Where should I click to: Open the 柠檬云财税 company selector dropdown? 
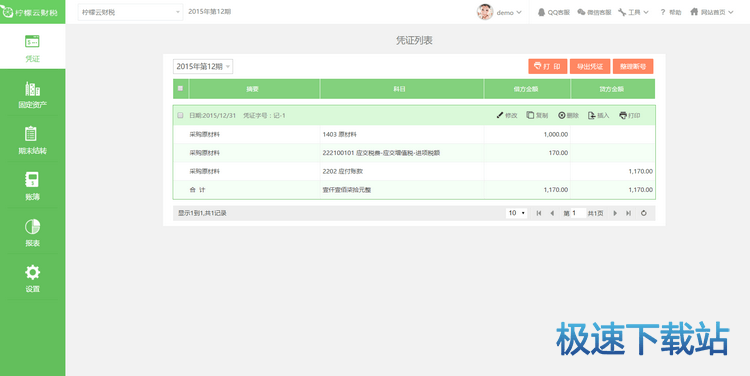tap(130, 12)
